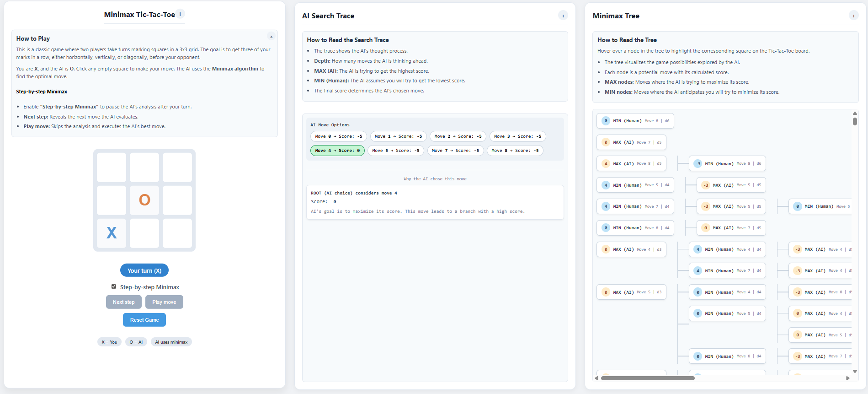Click the bottom-left square containing X
Viewport: 868px width, 394px height.
click(112, 233)
